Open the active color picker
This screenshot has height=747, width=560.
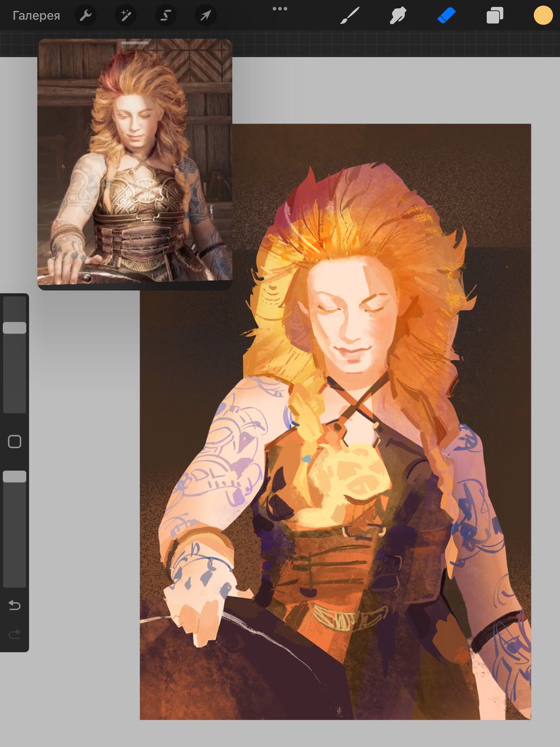543,16
